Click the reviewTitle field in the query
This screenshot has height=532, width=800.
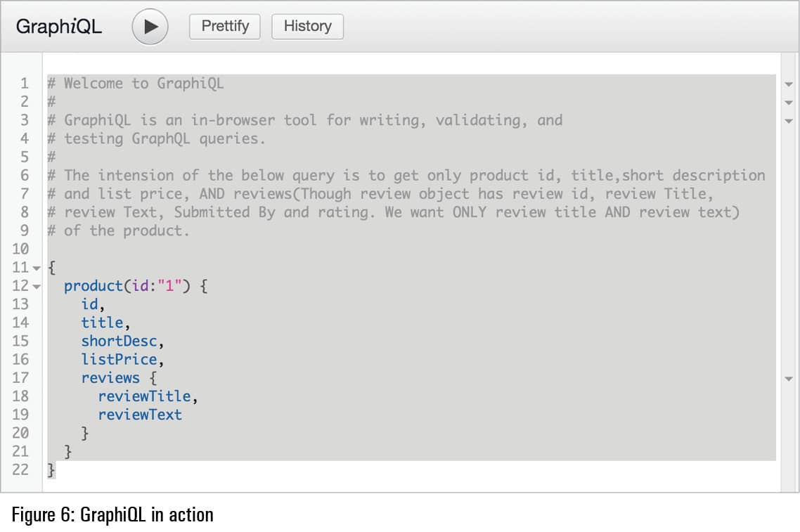[144, 396]
